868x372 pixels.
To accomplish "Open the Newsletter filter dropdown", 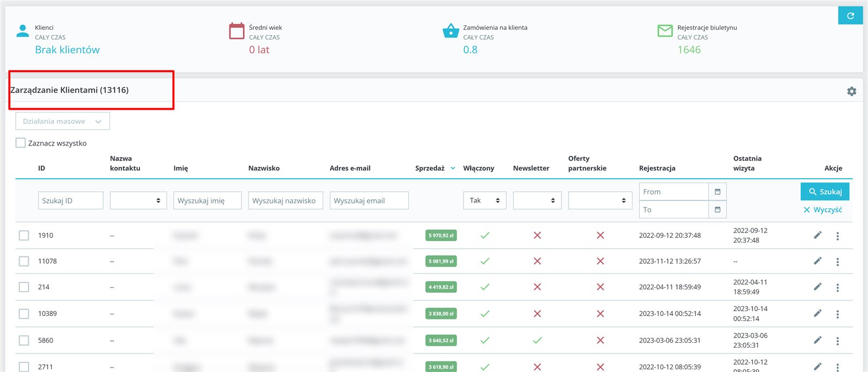I will (x=537, y=200).
